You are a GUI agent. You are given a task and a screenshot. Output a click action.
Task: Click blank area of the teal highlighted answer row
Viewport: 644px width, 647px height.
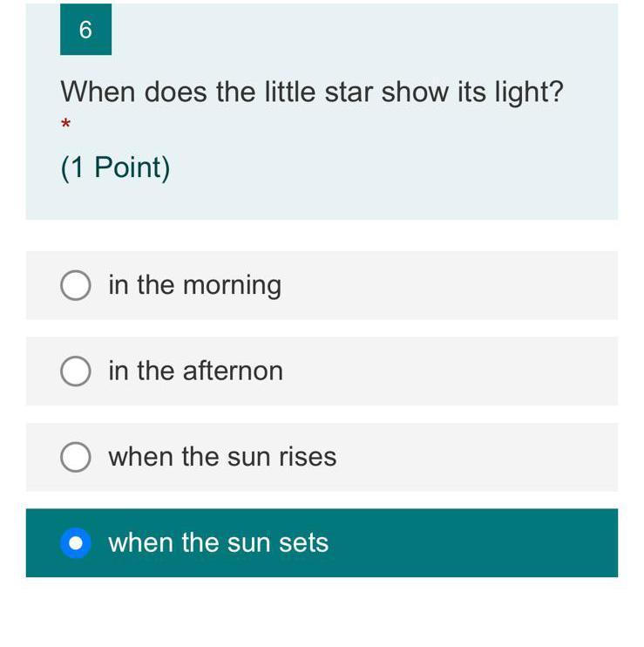479,543
